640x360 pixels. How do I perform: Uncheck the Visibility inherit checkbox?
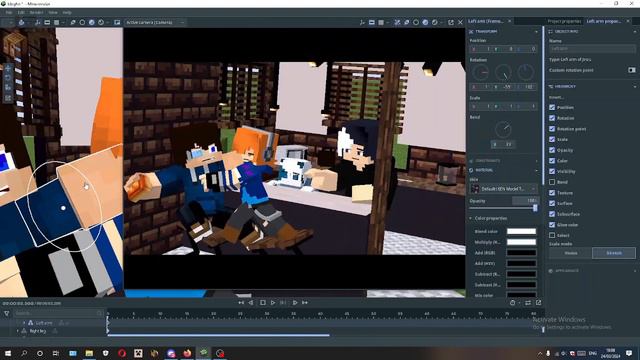(552, 171)
